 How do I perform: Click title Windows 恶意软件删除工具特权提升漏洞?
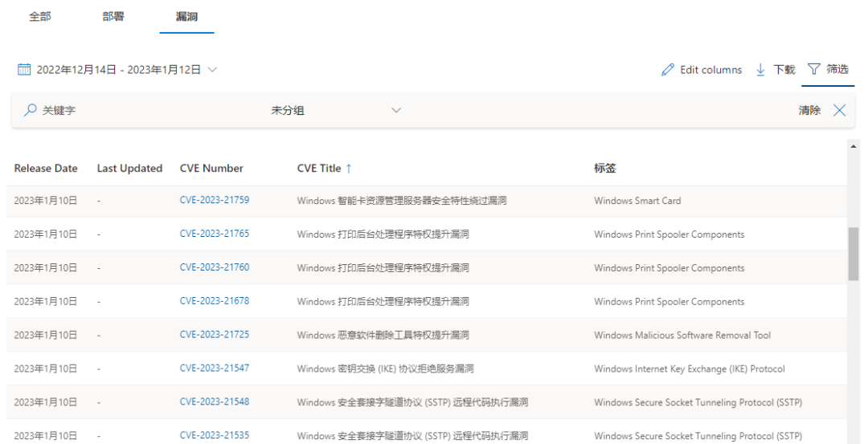(x=383, y=335)
